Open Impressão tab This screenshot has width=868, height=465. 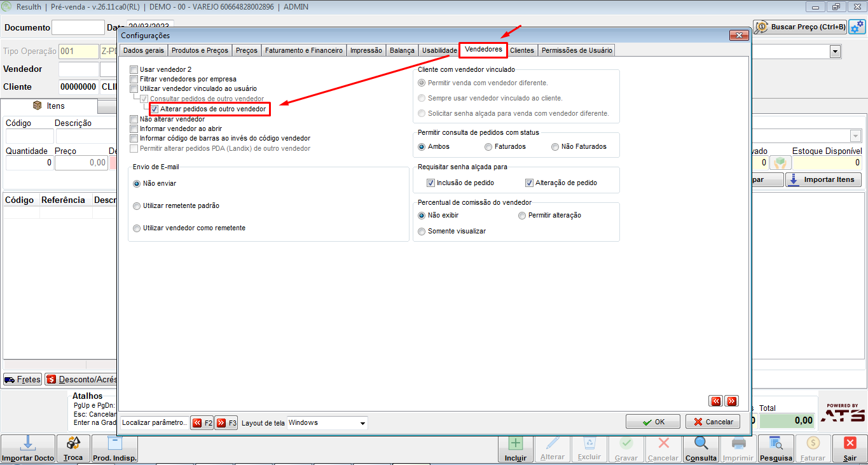366,50
